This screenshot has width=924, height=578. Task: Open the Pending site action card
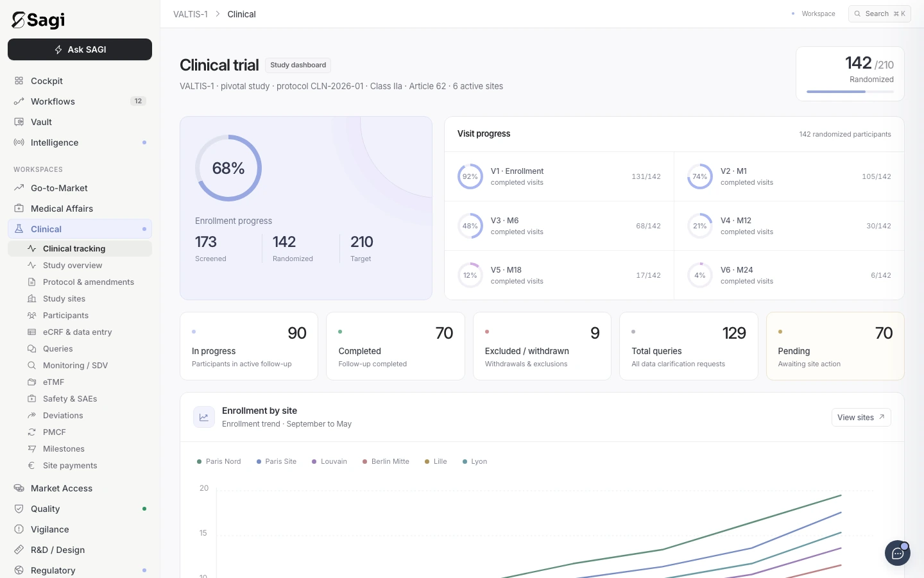pyautogui.click(x=835, y=346)
